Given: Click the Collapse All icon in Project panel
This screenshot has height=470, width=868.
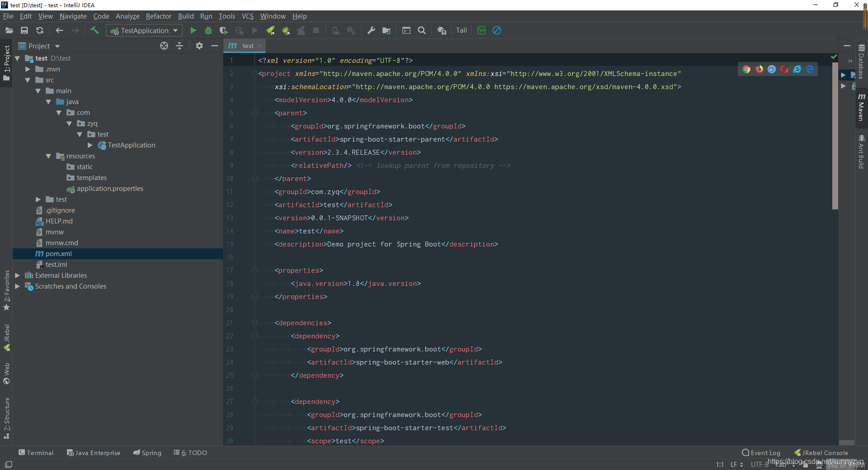Looking at the screenshot, I should pyautogui.click(x=179, y=46).
